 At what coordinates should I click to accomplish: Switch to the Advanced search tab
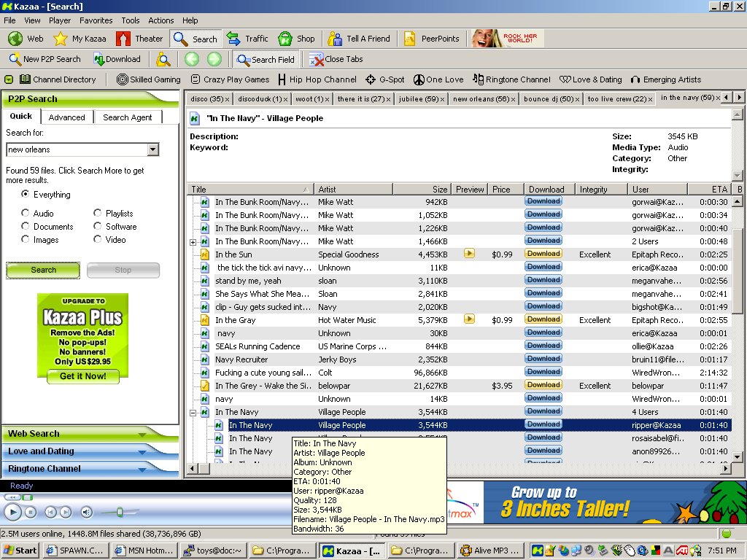point(67,117)
